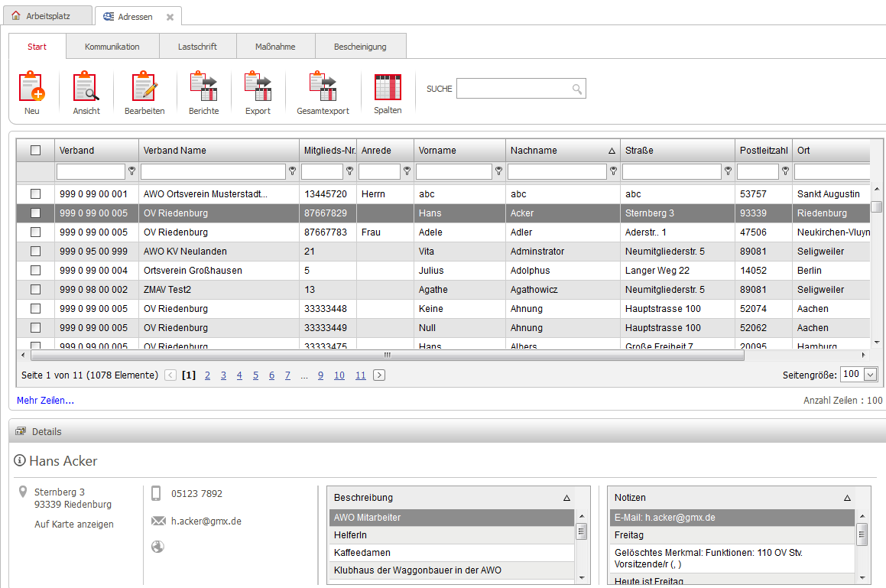Open the Seitengröße dropdown arrow
This screenshot has height=588, width=886.
pyautogui.click(x=871, y=374)
